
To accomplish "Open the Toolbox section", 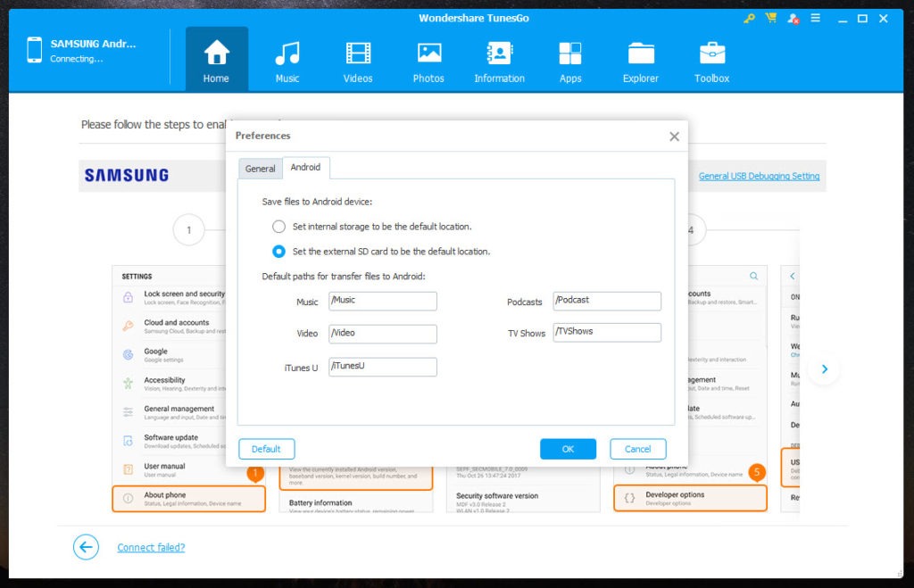I will click(711, 62).
